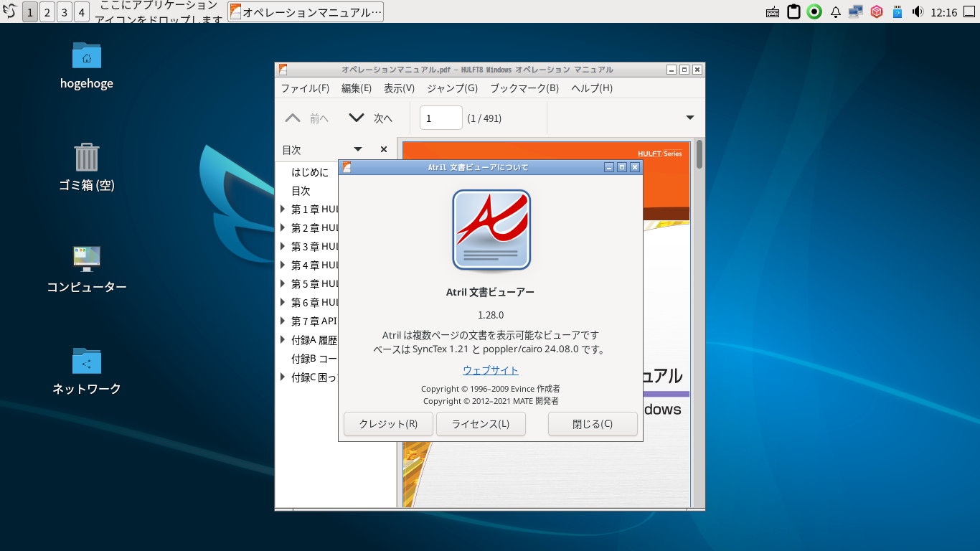Open the main applications menu bird icon
This screenshot has height=551, width=980.
tap(10, 11)
